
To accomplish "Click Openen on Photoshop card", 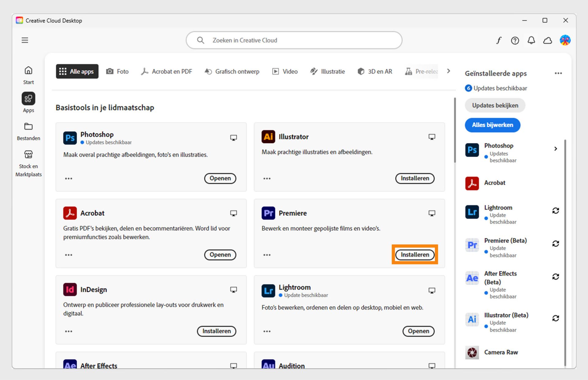I will point(220,178).
